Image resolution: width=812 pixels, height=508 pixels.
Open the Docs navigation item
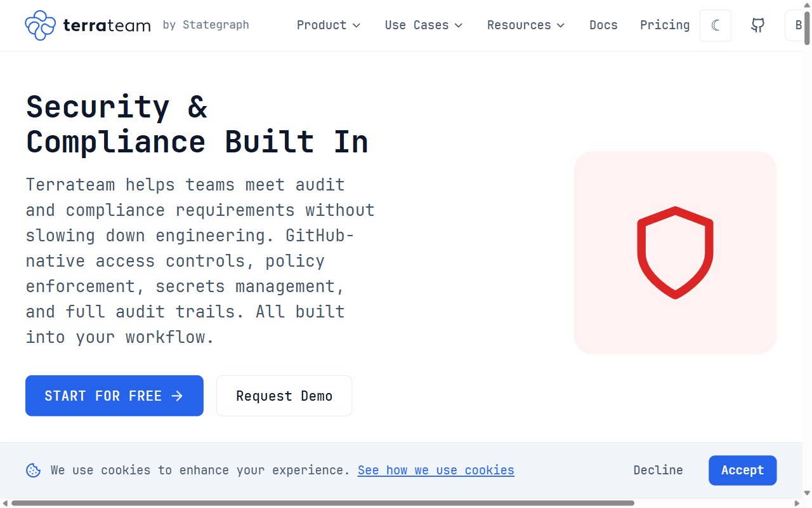point(603,25)
